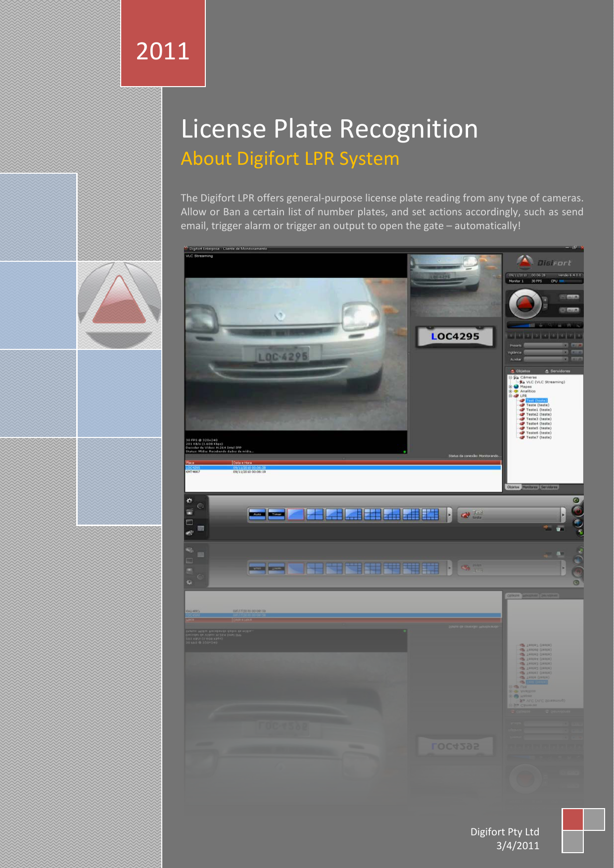614x868 pixels.
Task: Select highlighted Test (teste) LPR item
Action: [536, 400]
